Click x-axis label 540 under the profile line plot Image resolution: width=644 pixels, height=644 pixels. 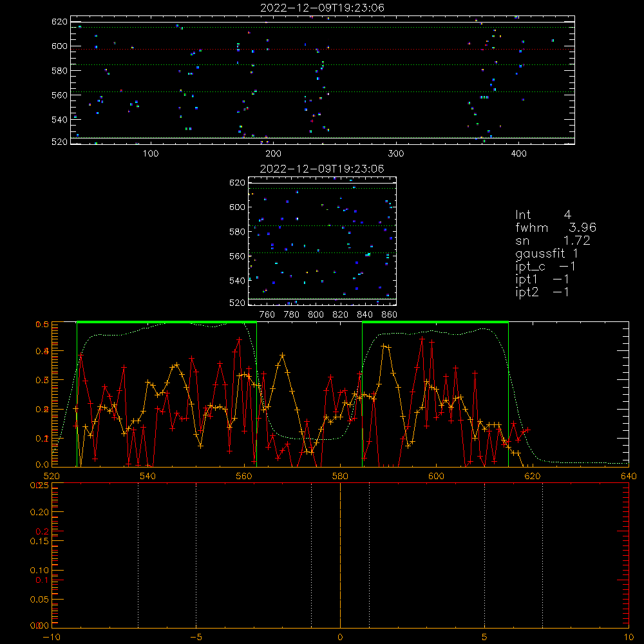point(148,477)
